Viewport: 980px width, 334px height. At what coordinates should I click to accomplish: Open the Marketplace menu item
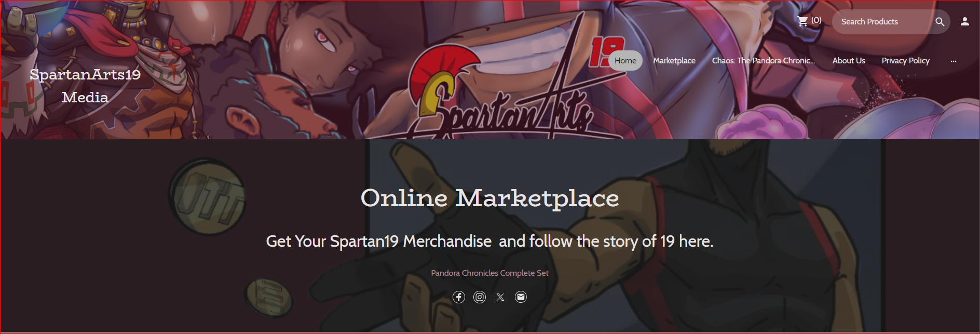674,61
